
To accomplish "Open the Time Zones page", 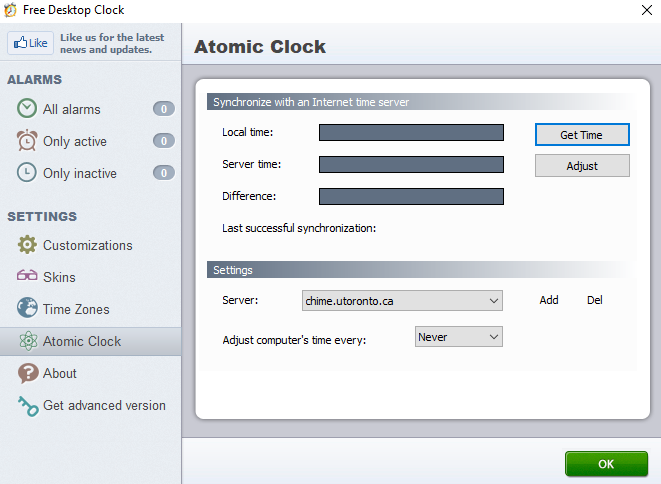I will (x=76, y=309).
